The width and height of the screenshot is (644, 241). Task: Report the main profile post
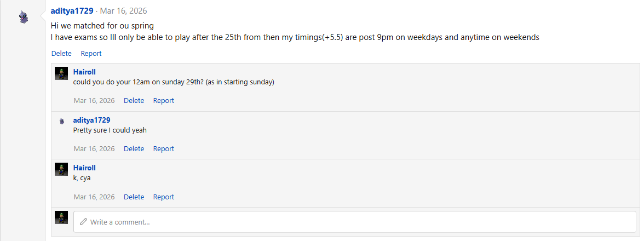coord(91,54)
